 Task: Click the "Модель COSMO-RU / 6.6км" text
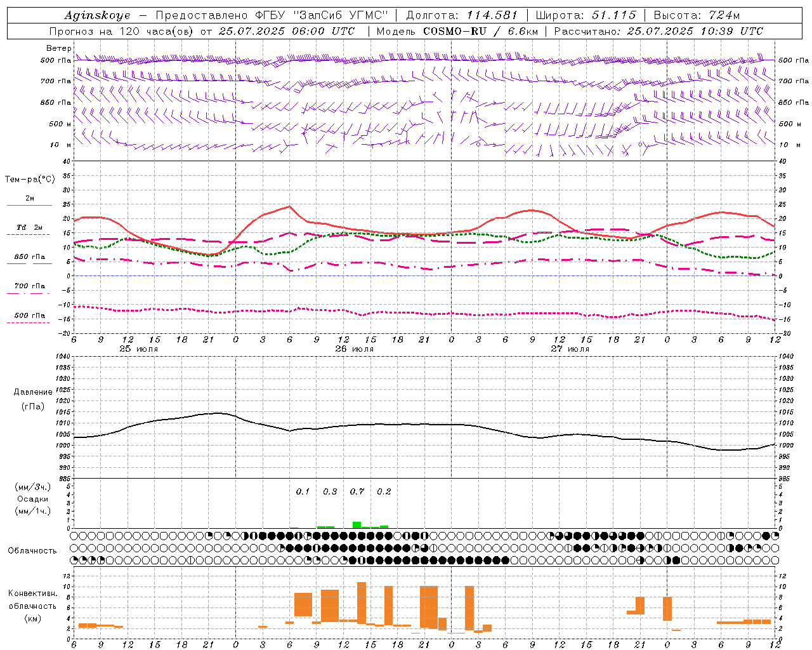(x=457, y=31)
